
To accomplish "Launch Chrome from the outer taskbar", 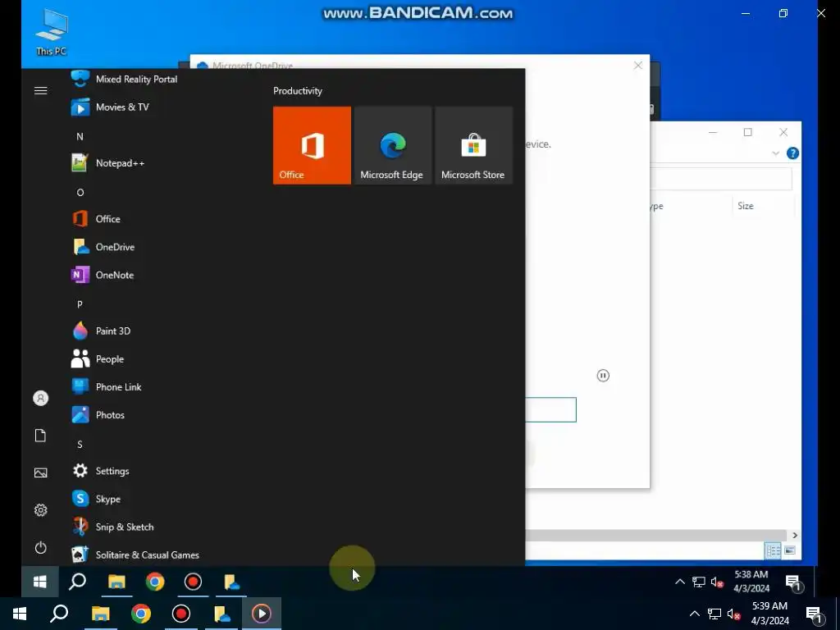I will pyautogui.click(x=141, y=614).
